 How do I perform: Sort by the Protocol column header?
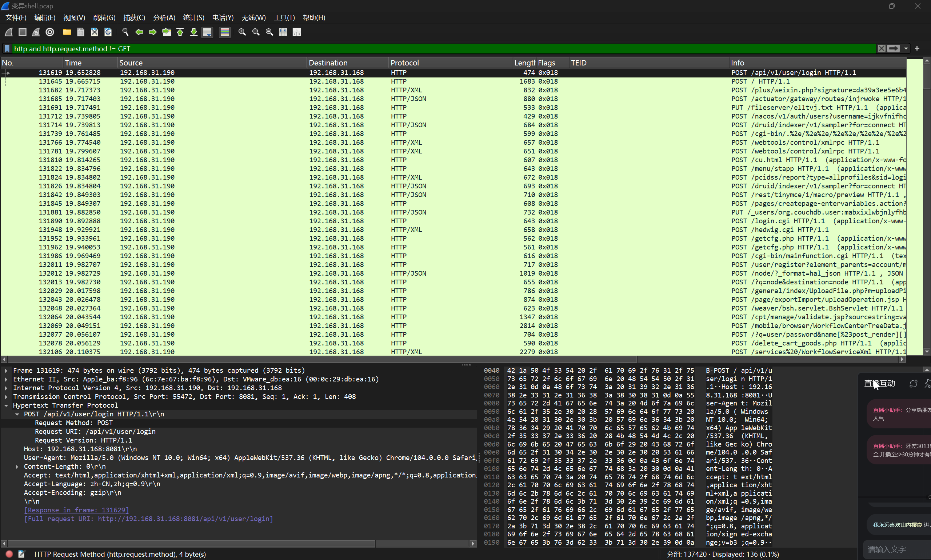[450, 63]
